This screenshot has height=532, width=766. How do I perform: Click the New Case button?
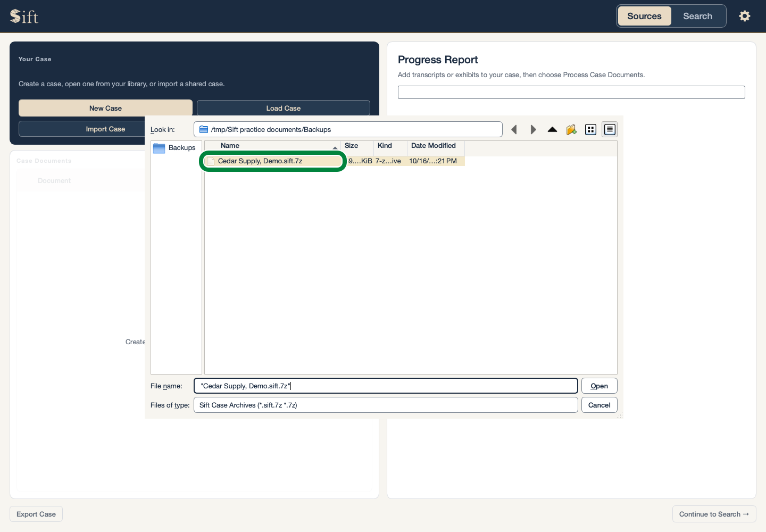click(105, 108)
